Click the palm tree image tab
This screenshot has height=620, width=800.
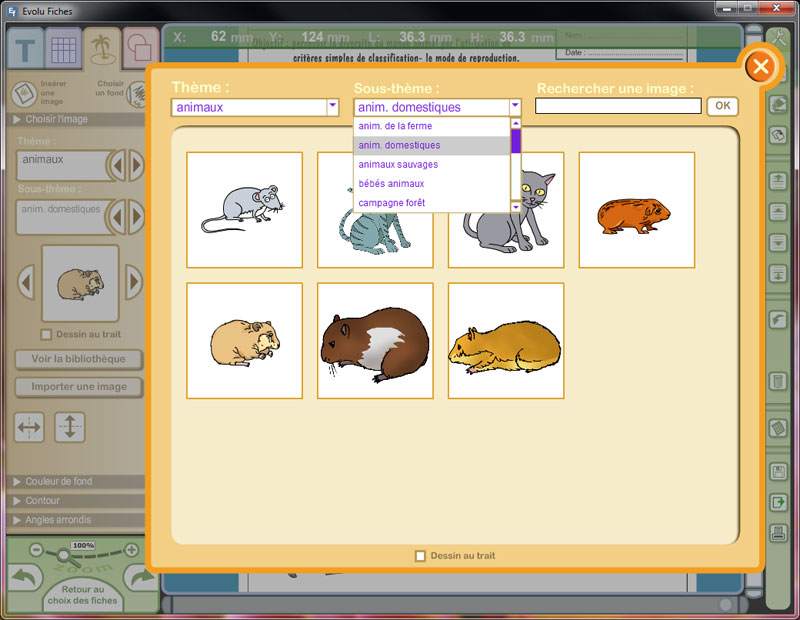(x=102, y=48)
